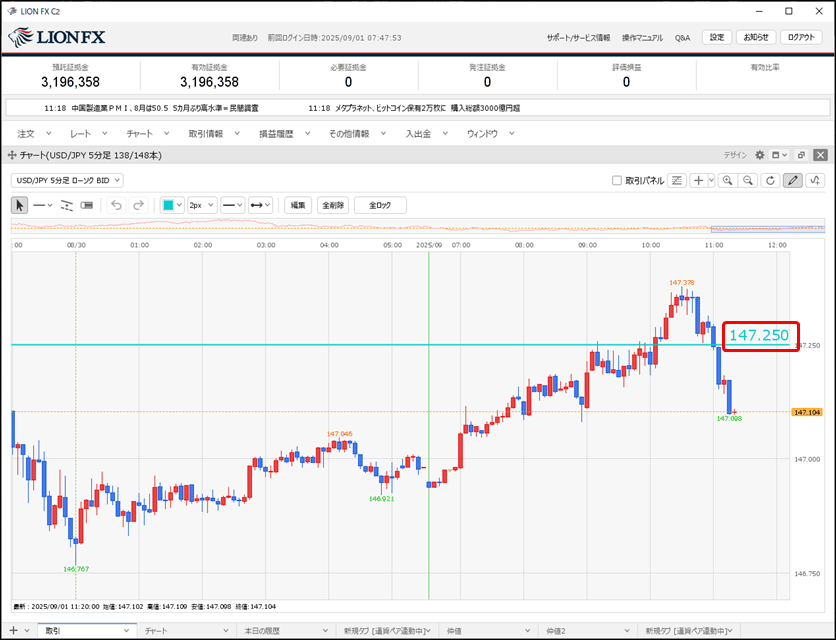Switch to the 本日の履歴 tab
The image size is (836, 640).
click(286, 630)
